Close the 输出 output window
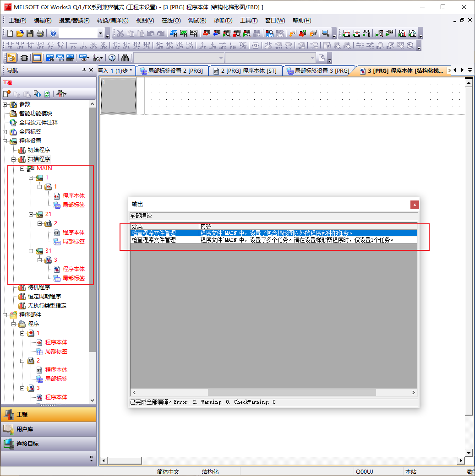 tap(414, 205)
